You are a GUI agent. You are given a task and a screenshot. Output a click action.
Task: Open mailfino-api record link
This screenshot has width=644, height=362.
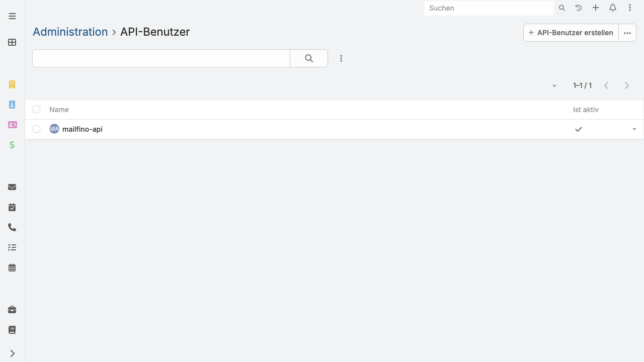[x=83, y=129]
